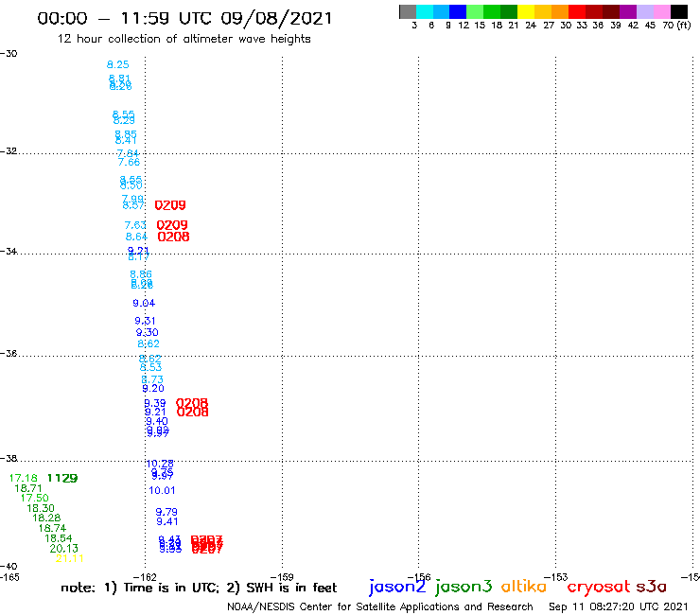Click the red 0208 label beside 8.64
This screenshot has height=615, width=700.
click(174, 237)
